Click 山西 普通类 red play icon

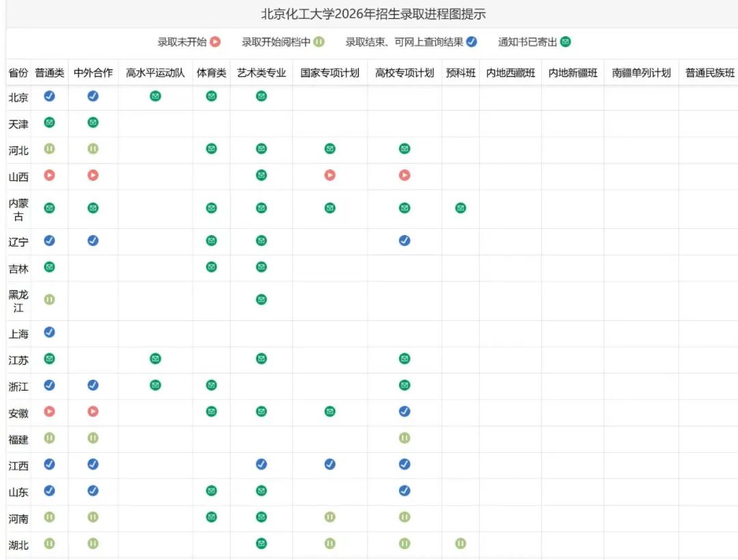pyautogui.click(x=49, y=175)
